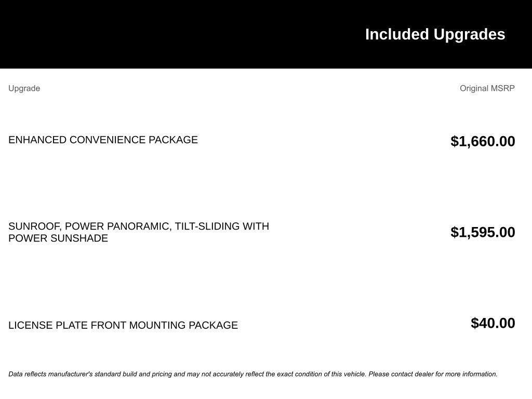Select the Original MSRP column header

click(x=487, y=88)
